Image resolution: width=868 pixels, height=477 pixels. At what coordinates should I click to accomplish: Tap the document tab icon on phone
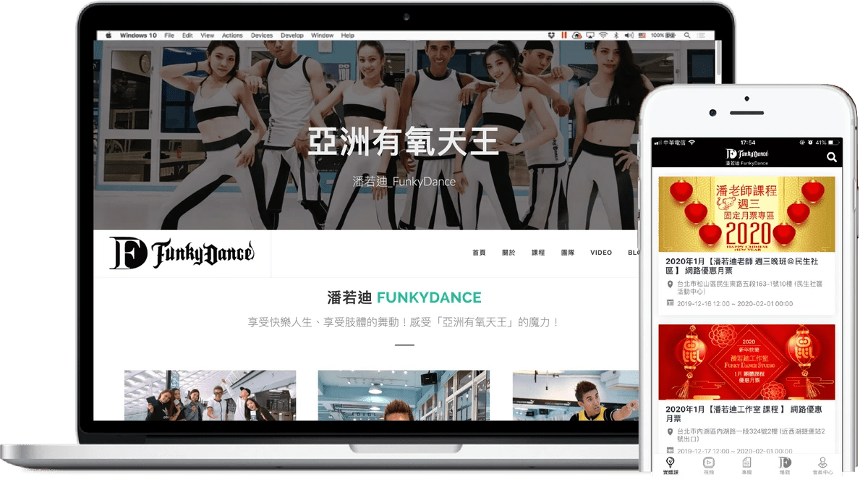click(746, 464)
